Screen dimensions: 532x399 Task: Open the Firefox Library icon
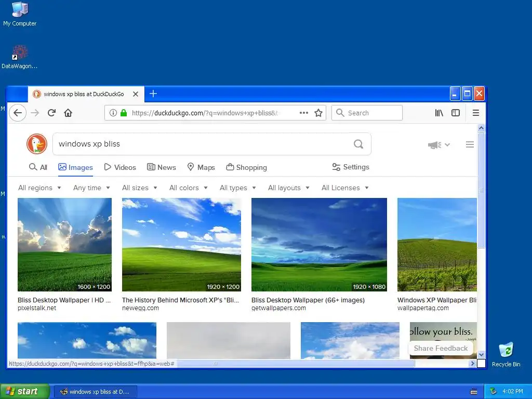pos(439,113)
